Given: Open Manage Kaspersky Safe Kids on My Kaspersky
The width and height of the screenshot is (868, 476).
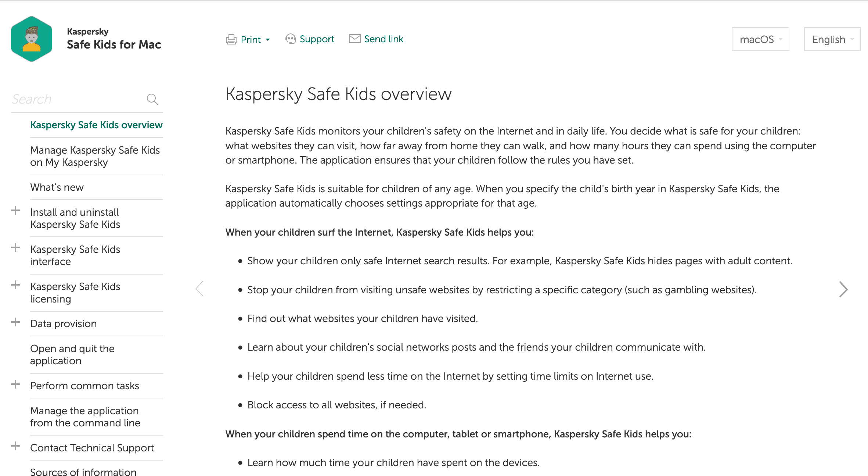Looking at the screenshot, I should pyautogui.click(x=95, y=156).
